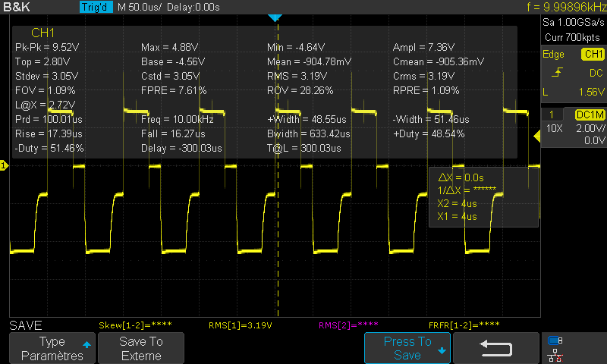Click the Delay:0.00s readout

coord(193,7)
